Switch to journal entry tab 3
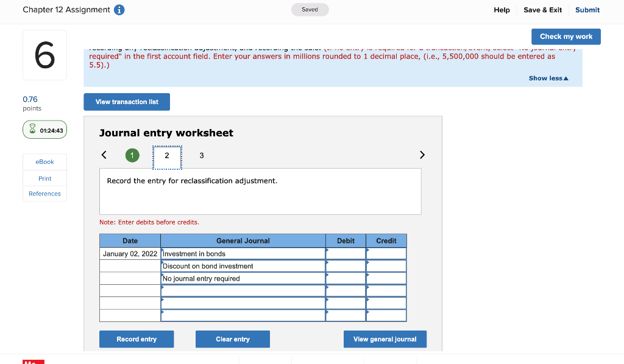This screenshot has width=624, height=364. pos(202,155)
